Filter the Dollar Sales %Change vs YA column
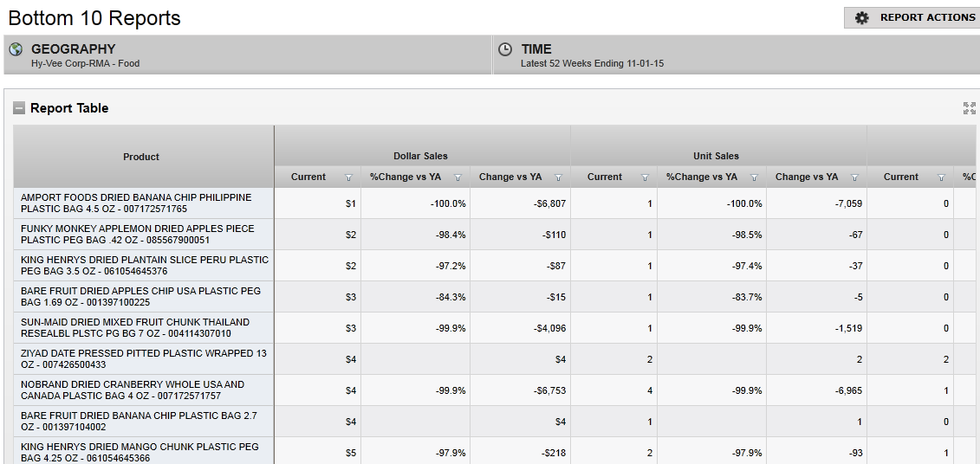 click(458, 177)
